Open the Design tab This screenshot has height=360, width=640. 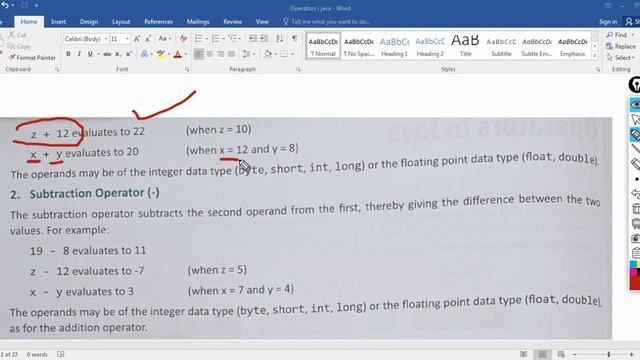click(89, 22)
